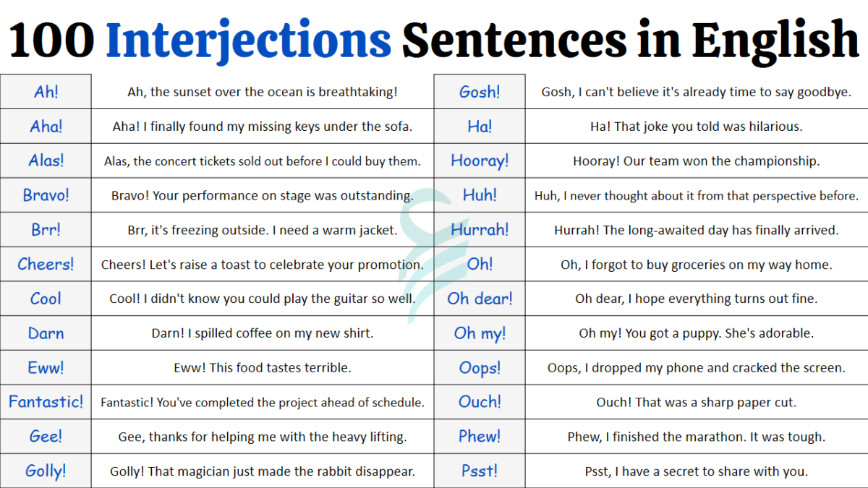868x488 pixels.
Task: Select the "Ah!" interjection cell
Action: 46,92
